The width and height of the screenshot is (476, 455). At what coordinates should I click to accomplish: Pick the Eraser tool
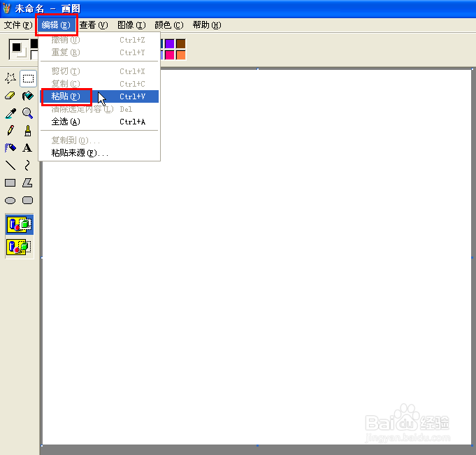pos(10,96)
